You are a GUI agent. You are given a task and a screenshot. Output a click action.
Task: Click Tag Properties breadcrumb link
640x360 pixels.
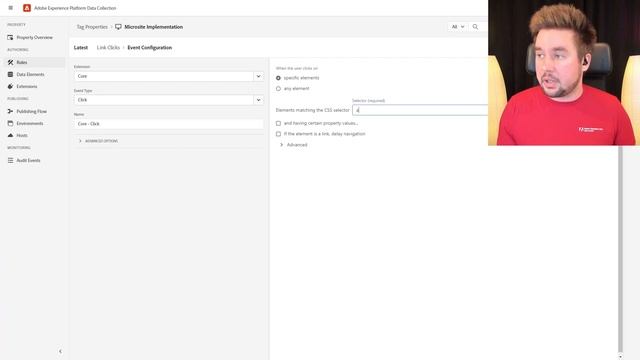(92, 27)
